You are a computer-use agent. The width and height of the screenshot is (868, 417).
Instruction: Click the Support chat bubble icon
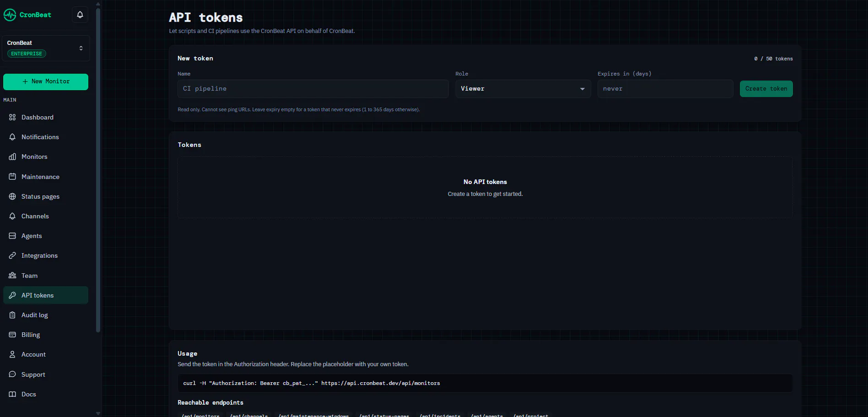tap(12, 374)
